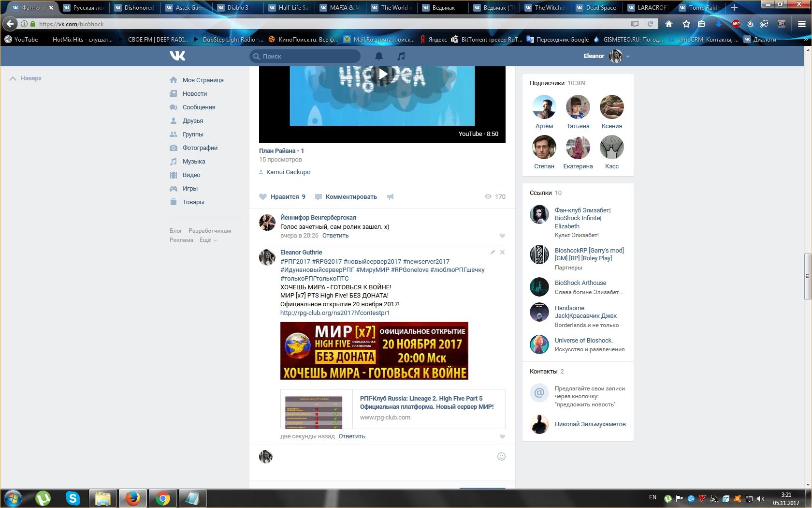Bookmark this page with star icon

coord(686,24)
